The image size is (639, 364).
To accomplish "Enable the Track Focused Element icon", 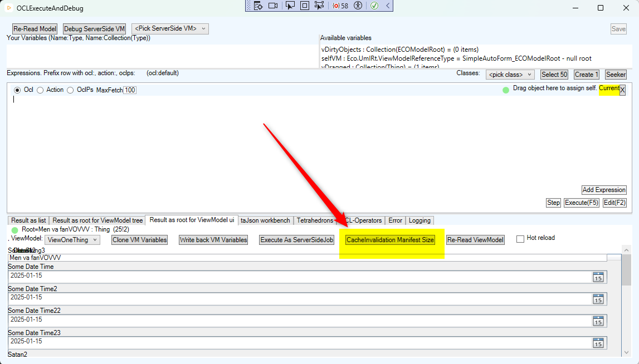I will (319, 6).
